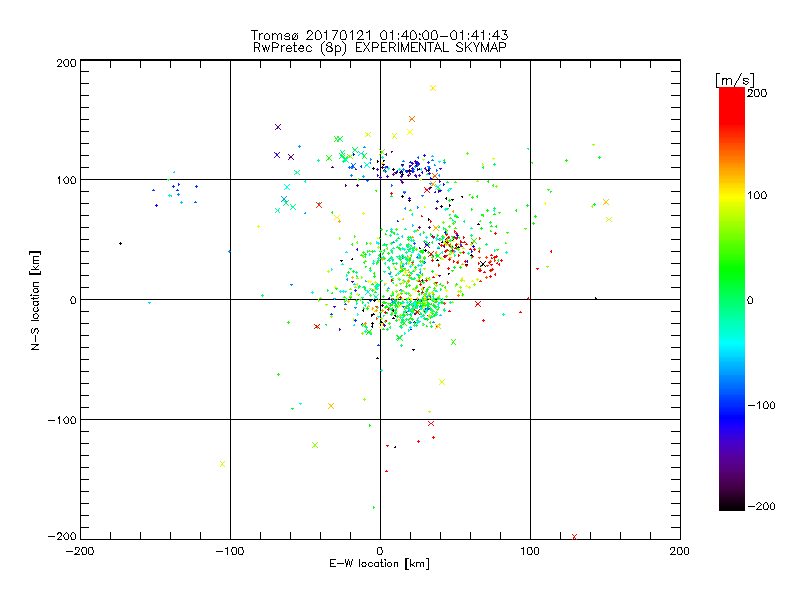This screenshot has width=800, height=600.
Task: Click the colorbar tick label '200'
Action: click(x=757, y=93)
